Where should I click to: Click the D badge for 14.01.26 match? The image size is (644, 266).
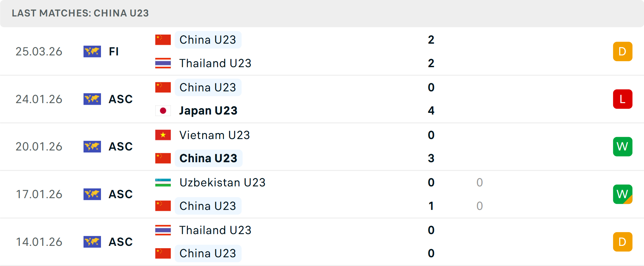pyautogui.click(x=623, y=242)
